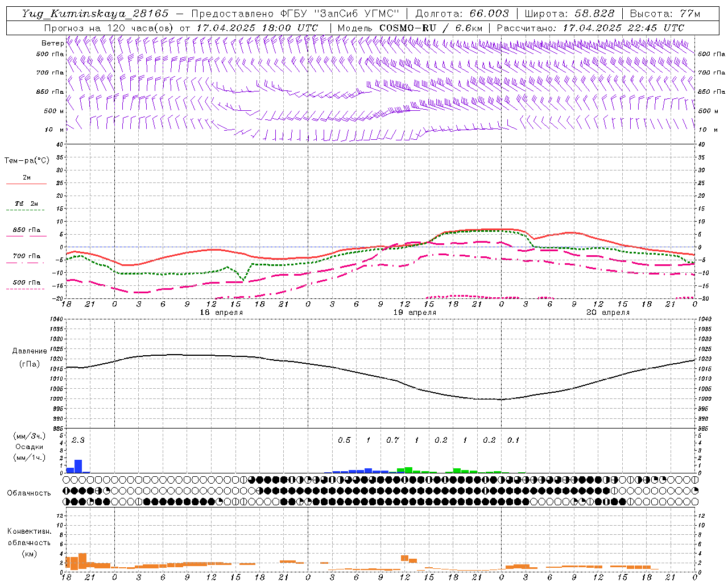
Task: Click the tallest orange convective cloud bar
Action: pyautogui.click(x=82, y=561)
